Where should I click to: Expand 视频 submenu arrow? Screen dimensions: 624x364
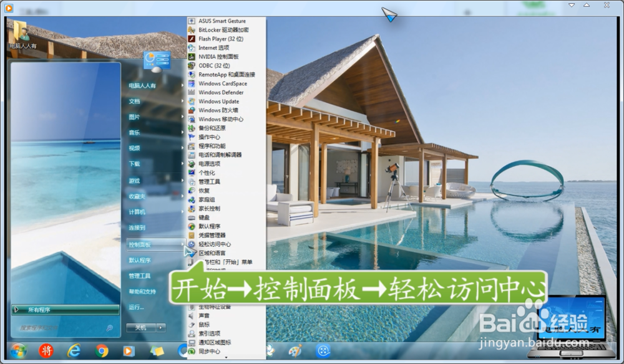click(x=182, y=148)
